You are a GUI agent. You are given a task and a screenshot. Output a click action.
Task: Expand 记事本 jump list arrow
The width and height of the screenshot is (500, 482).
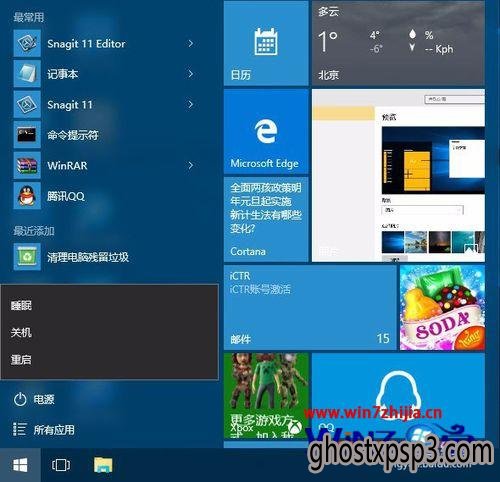[191, 74]
